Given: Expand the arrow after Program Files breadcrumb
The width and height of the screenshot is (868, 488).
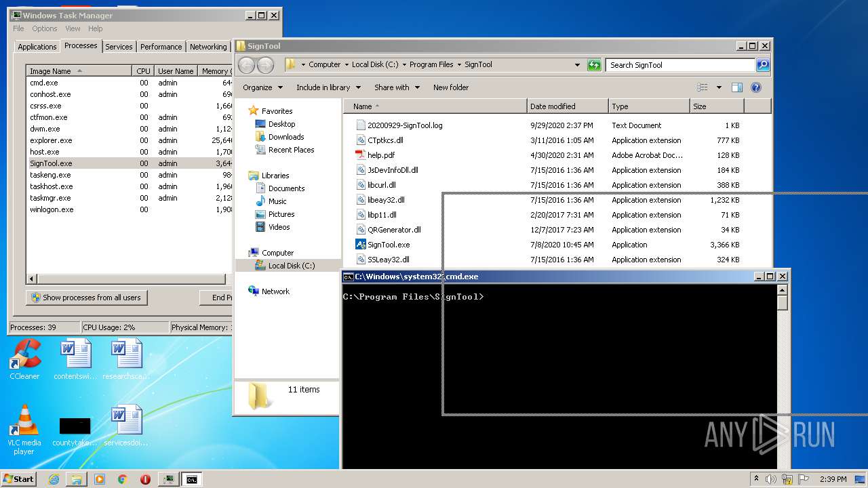Looking at the screenshot, I should click(458, 65).
